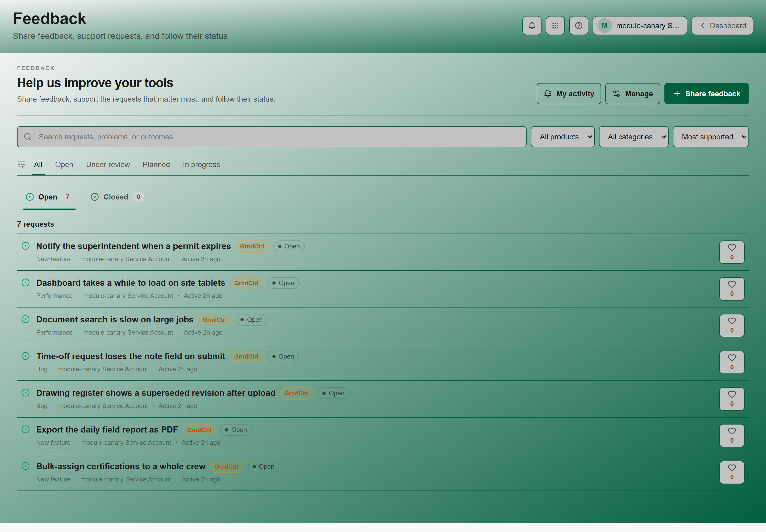The width and height of the screenshot is (766, 532).
Task: Support the Drawing register request with heart
Action: tap(732, 399)
